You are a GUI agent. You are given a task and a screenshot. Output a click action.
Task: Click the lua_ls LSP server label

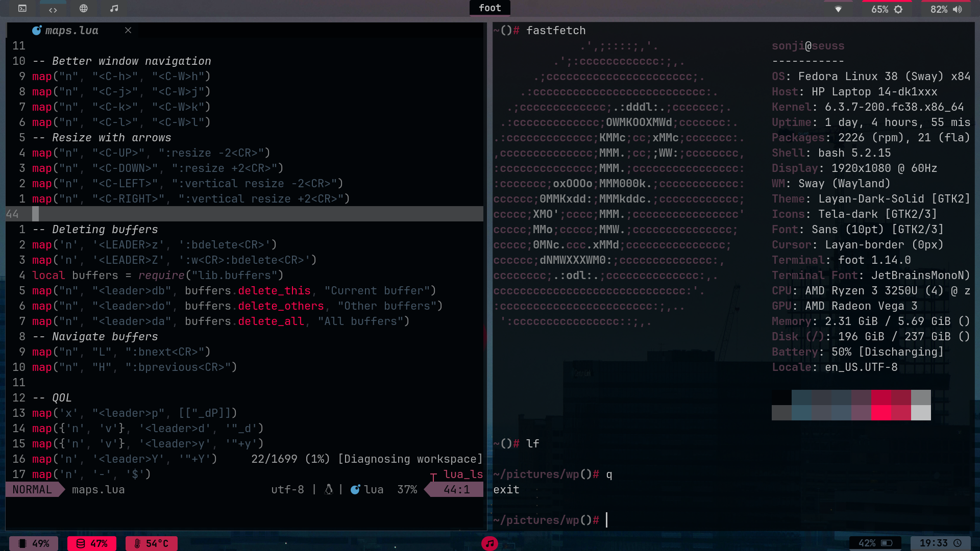coord(463,474)
